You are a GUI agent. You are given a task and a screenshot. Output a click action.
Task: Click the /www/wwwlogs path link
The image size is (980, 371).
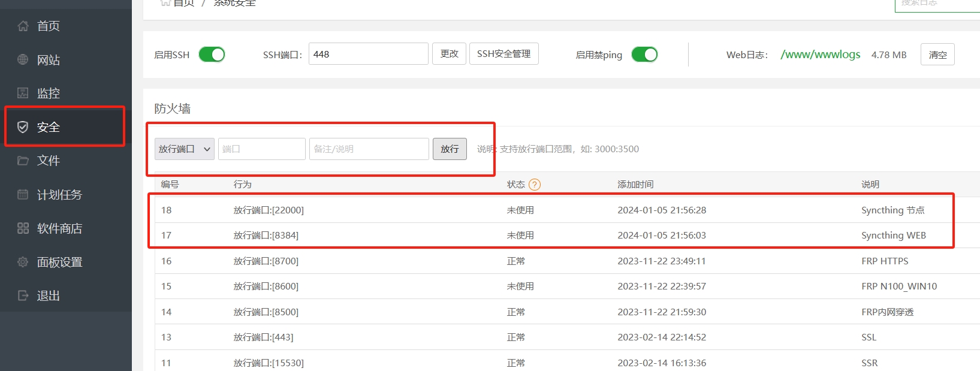point(820,55)
